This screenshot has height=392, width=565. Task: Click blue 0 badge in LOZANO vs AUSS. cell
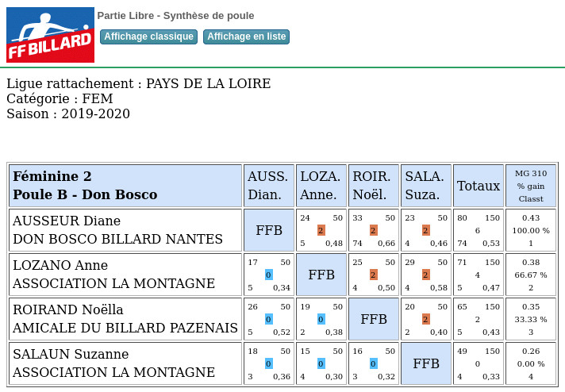coord(268,275)
